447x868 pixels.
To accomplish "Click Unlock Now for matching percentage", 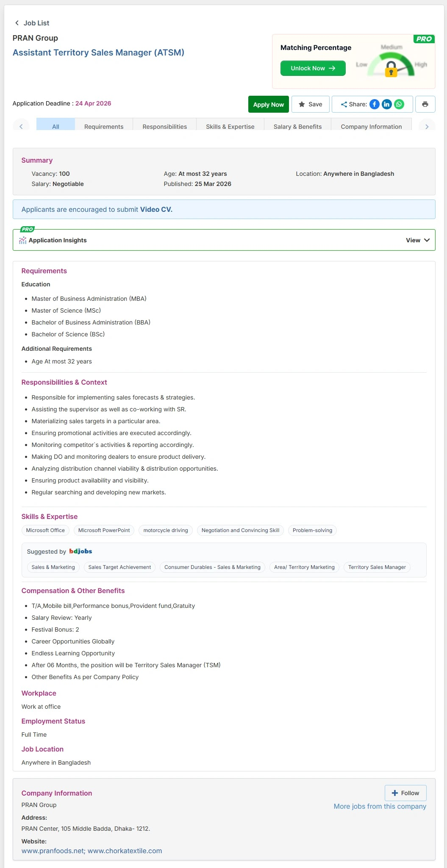I will point(313,68).
